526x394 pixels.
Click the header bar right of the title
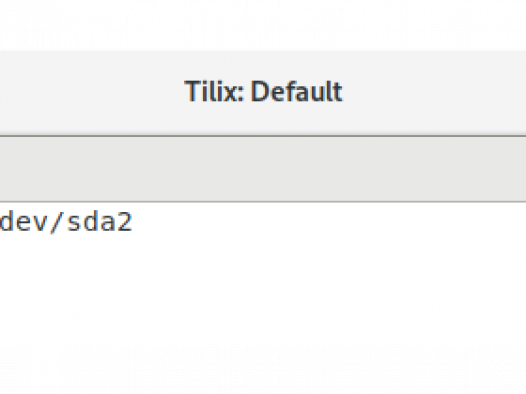click(x=434, y=92)
